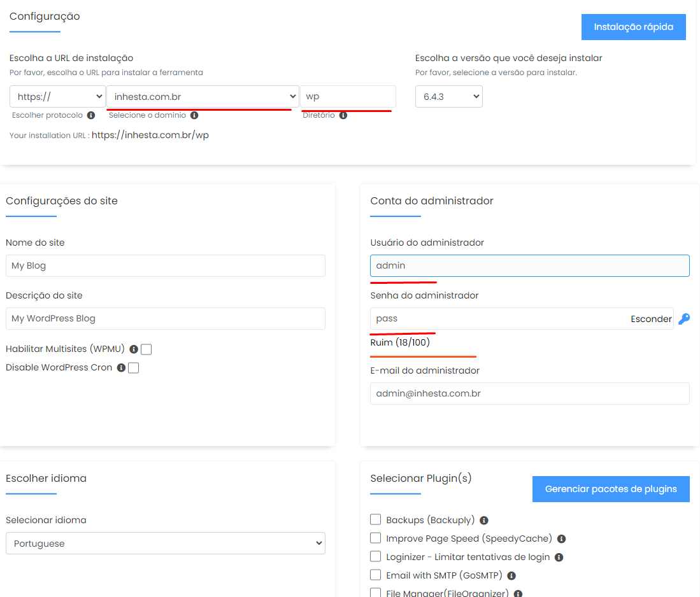Image resolution: width=700 pixels, height=597 pixels.
Task: Check the Backups (Backuply) plugin box
Action: click(x=375, y=519)
